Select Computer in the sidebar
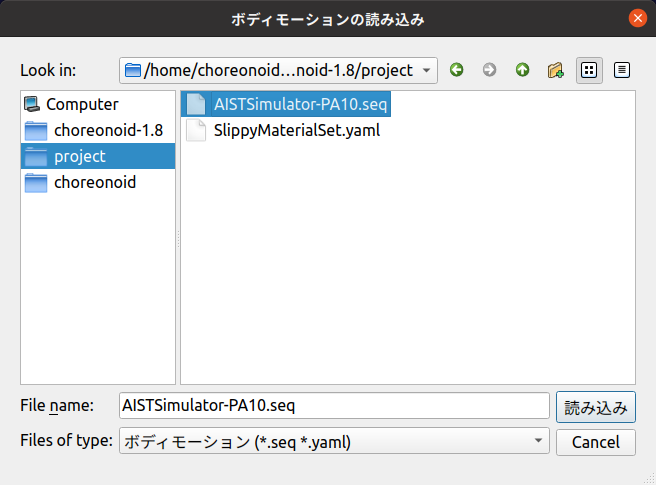 click(82, 104)
